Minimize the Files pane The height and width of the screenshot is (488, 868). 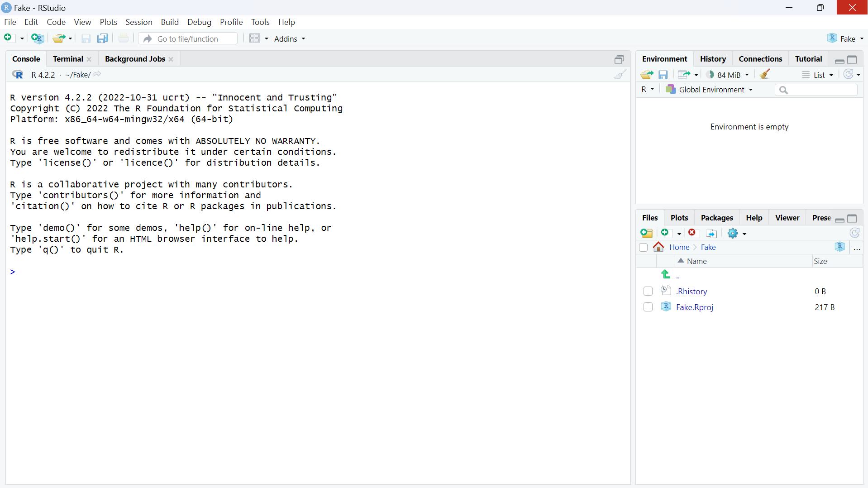(x=839, y=219)
